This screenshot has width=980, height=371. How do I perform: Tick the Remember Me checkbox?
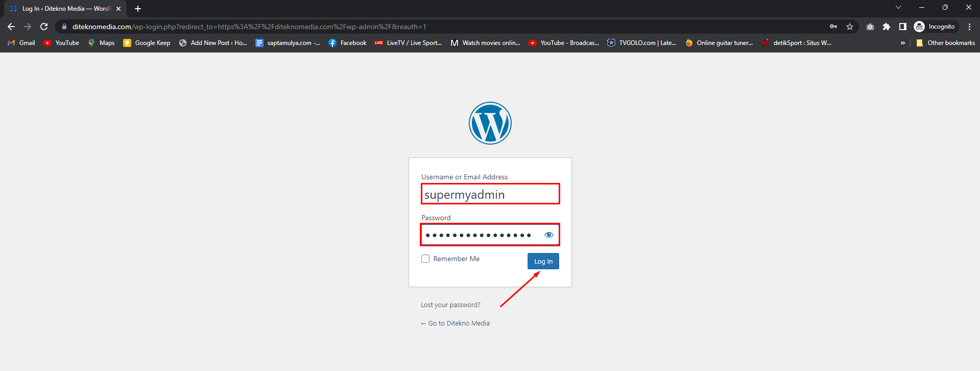click(x=425, y=259)
